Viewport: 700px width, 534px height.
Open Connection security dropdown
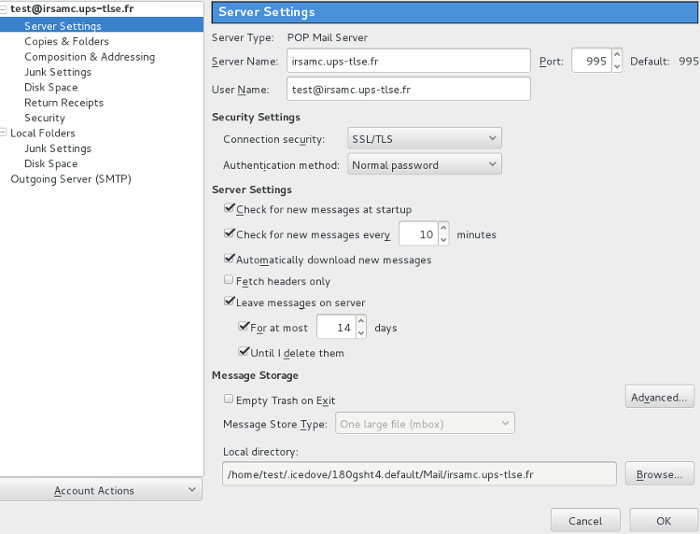[424, 138]
